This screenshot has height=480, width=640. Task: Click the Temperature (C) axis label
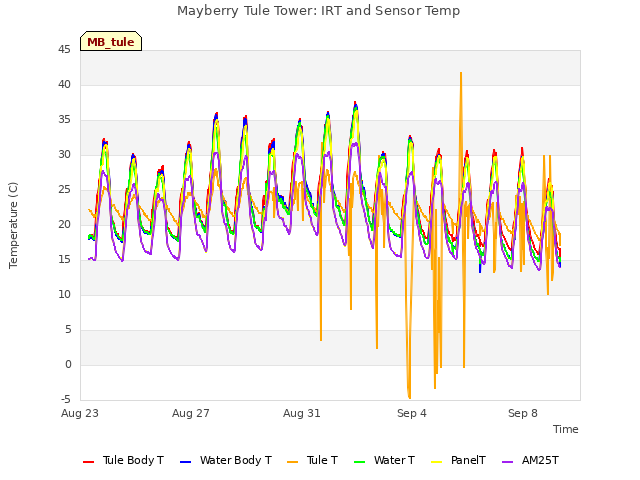13,225
